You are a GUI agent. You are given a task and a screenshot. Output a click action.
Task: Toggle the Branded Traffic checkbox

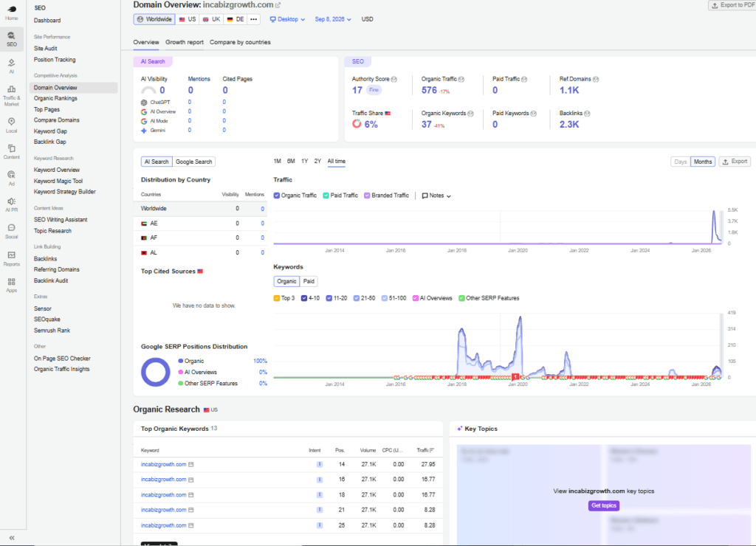click(x=367, y=196)
